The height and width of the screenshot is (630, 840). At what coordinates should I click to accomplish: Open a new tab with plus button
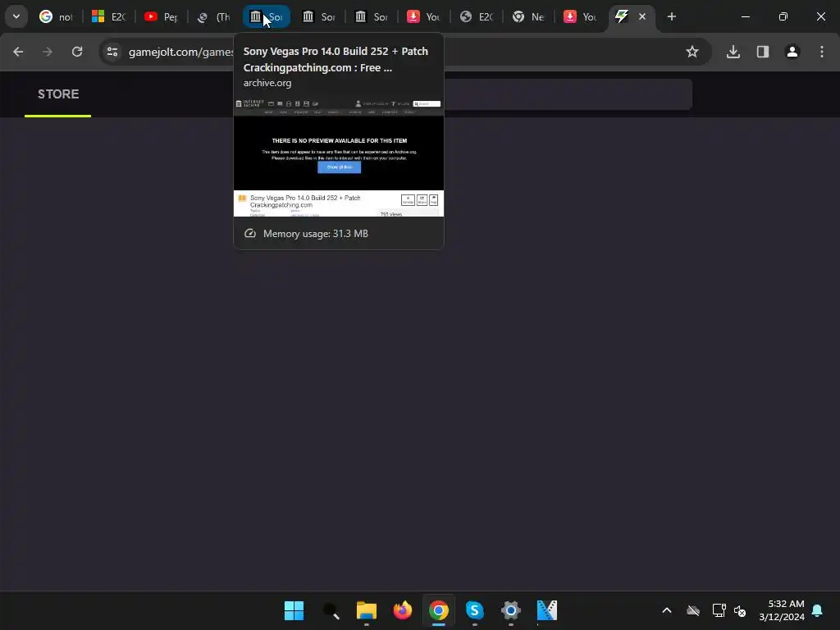671,16
